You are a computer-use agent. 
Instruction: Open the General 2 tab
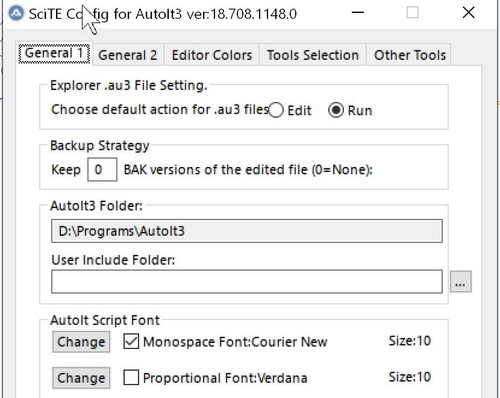(127, 55)
